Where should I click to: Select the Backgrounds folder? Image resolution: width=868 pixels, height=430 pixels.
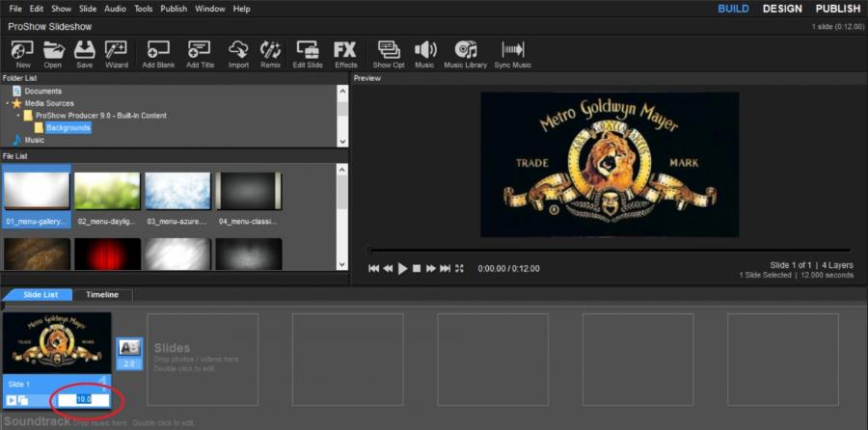coord(68,128)
